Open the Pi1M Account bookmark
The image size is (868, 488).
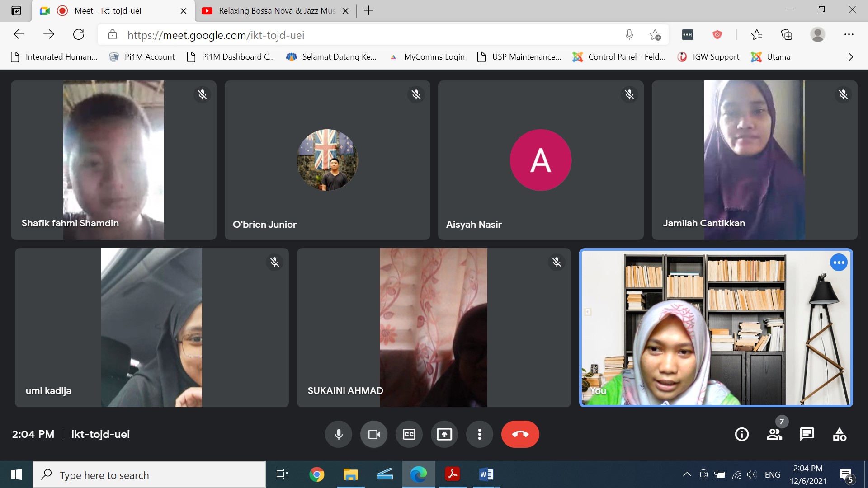(142, 57)
